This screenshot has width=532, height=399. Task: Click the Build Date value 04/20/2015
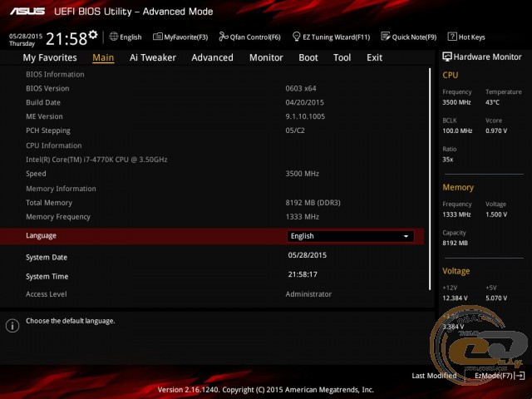coord(305,102)
